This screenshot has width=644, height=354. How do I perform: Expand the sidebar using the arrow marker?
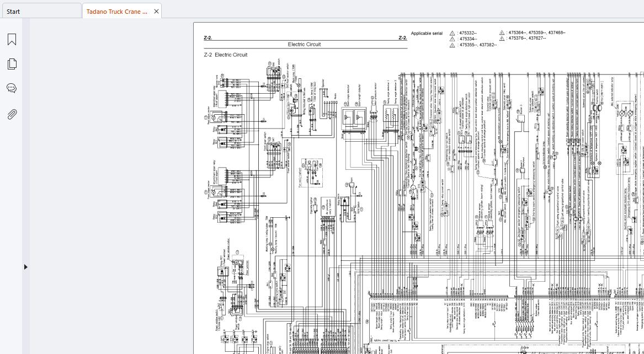25,267
